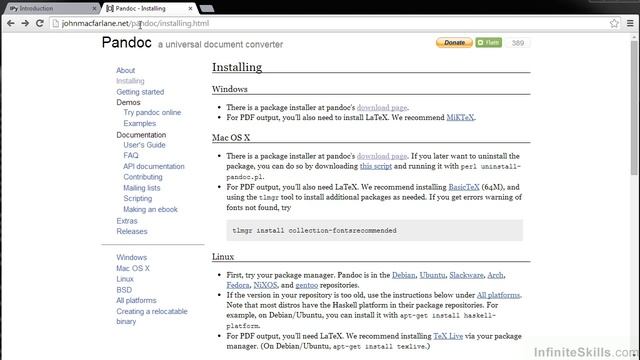The image size is (640, 360).
Task: Click the scrollbar up arrow
Action: [634, 37]
